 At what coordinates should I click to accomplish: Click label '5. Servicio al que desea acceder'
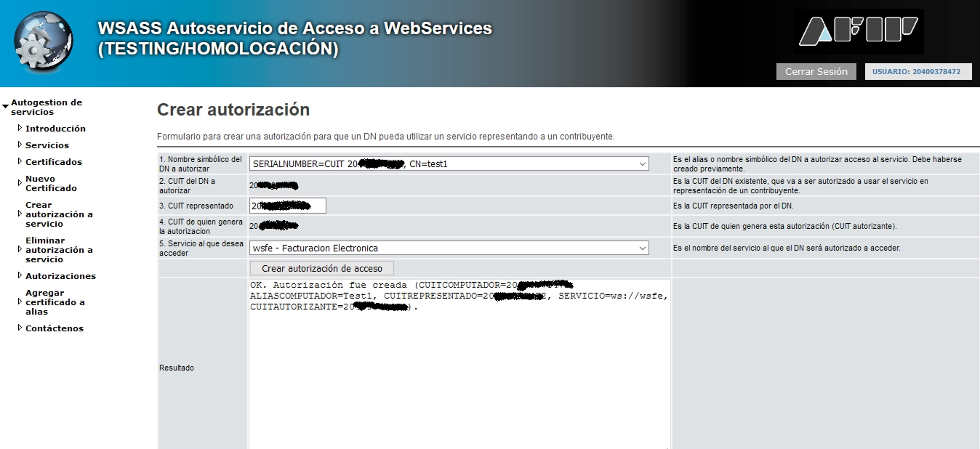coord(201,248)
